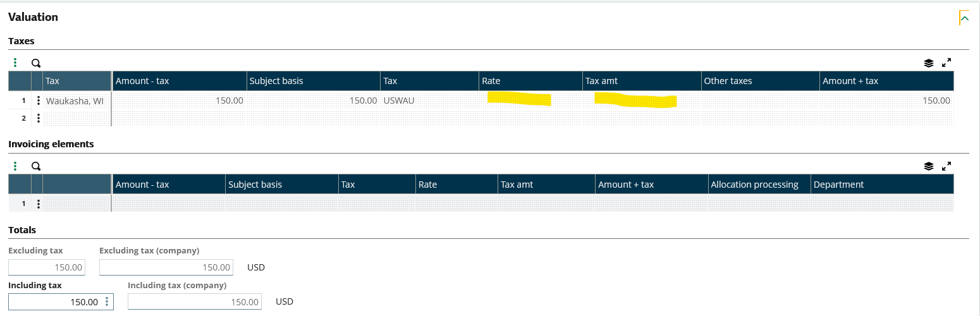This screenshot has height=316, width=980.
Task: Select the USWAU tax code cell
Action: (x=429, y=100)
